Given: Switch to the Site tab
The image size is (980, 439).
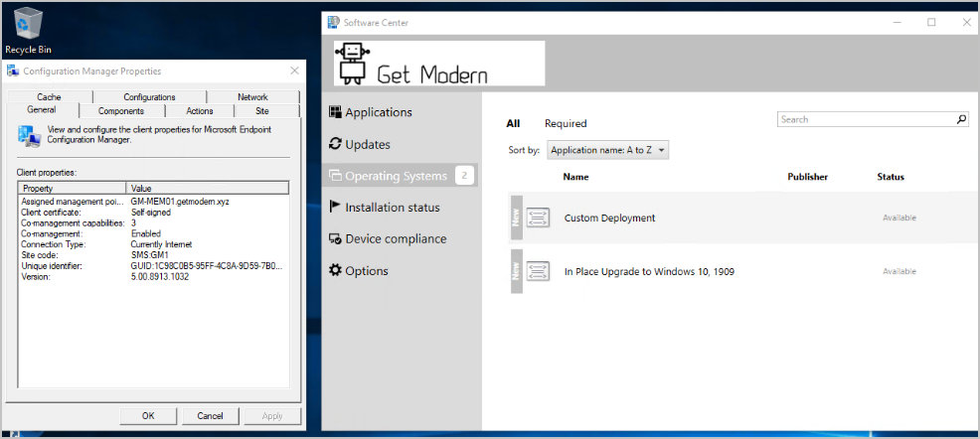Looking at the screenshot, I should click(262, 111).
